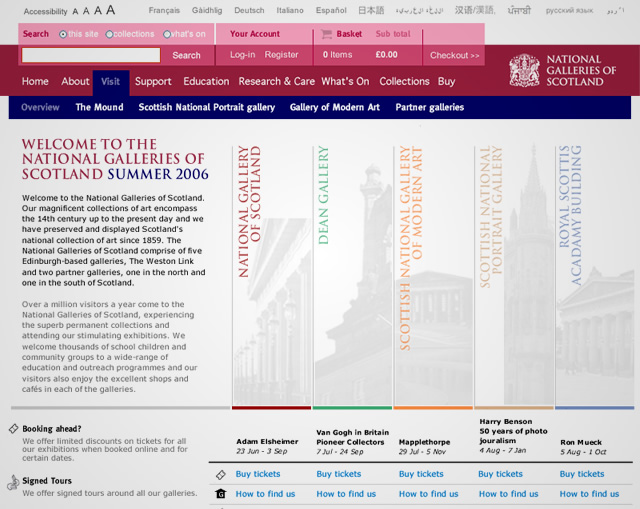Open How to find us under Van Gogh
This screenshot has width=640, height=509.
point(346,494)
